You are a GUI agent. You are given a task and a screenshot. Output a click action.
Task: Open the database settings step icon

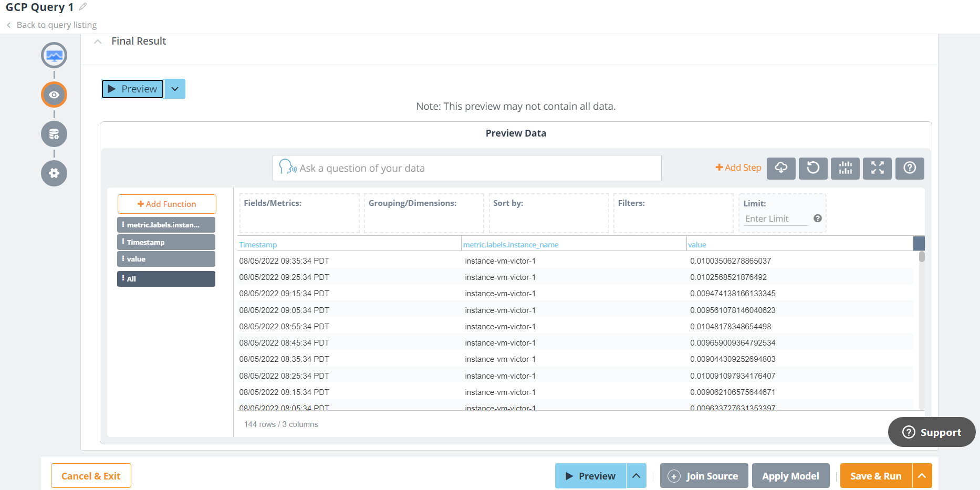(x=54, y=134)
